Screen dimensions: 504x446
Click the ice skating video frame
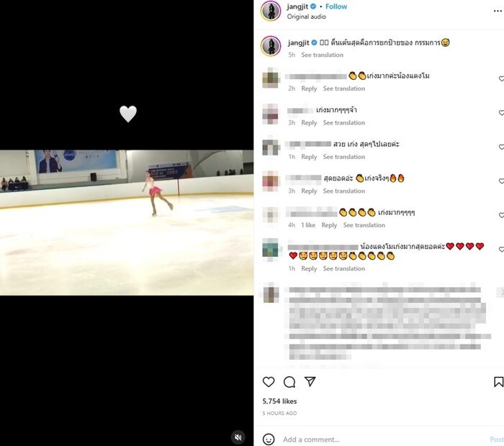[127, 222]
